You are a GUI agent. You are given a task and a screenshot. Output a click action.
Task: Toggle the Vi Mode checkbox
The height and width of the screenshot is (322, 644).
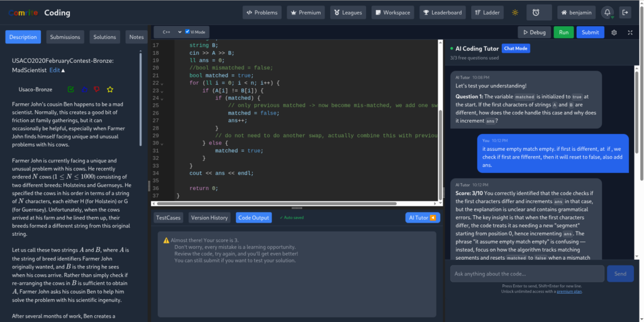pos(187,31)
